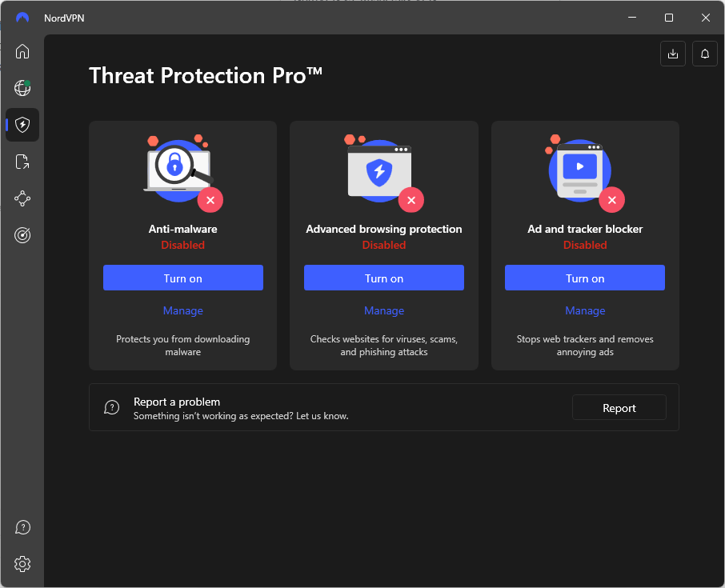The image size is (725, 588).
Task: Open the Dark Web Monitor target icon
Action: click(22, 235)
